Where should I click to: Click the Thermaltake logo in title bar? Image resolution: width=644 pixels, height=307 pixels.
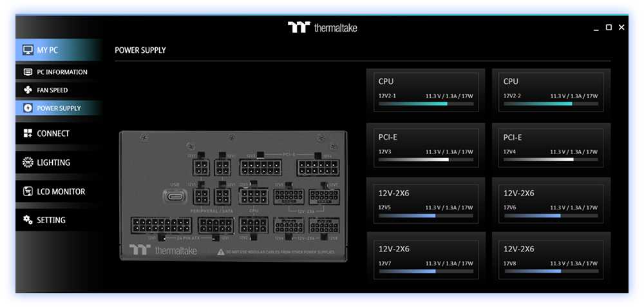tap(322, 28)
